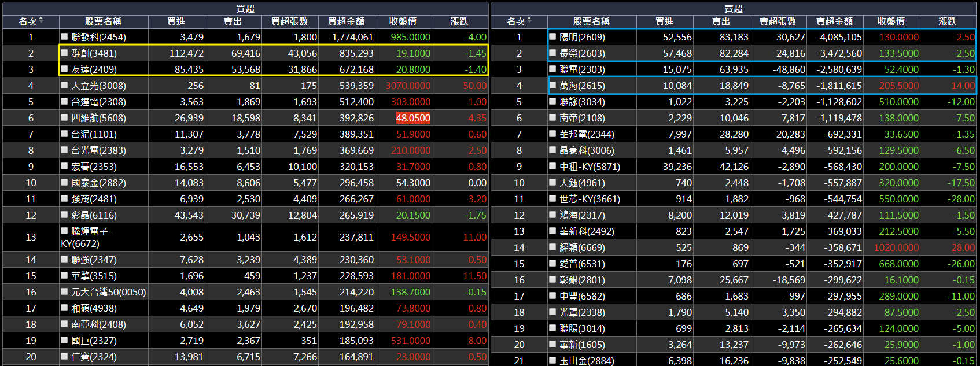Open the 彩晶(6116) stock link
Image resolution: width=980 pixels, height=366 pixels.
tap(94, 215)
